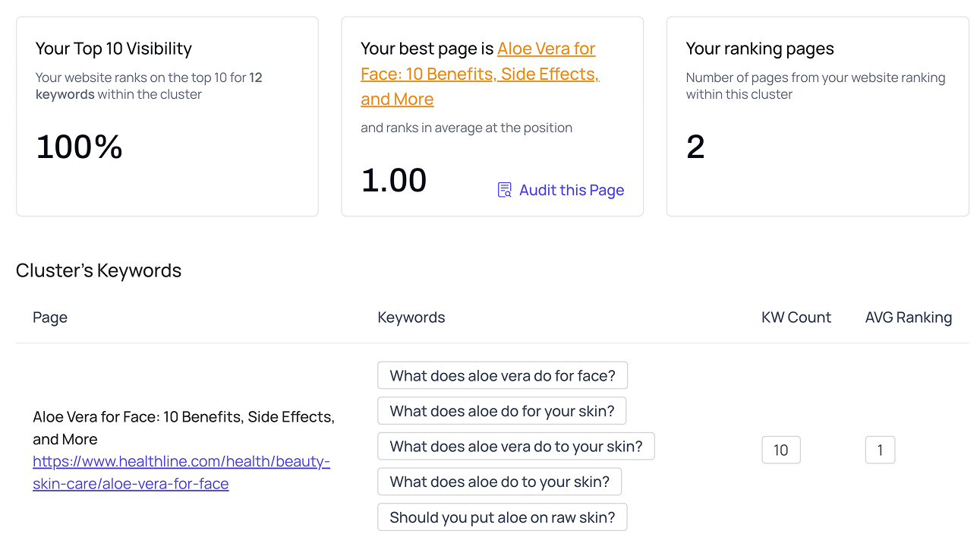Click the Cluster's Keywords section heading
This screenshot has width=980, height=550.
(99, 270)
